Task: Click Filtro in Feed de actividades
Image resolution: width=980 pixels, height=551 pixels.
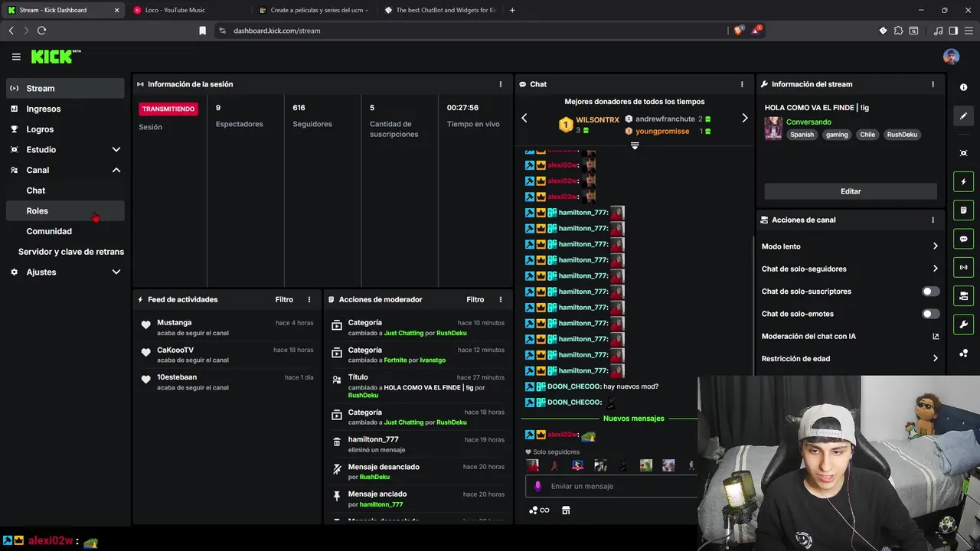Action: coord(284,299)
